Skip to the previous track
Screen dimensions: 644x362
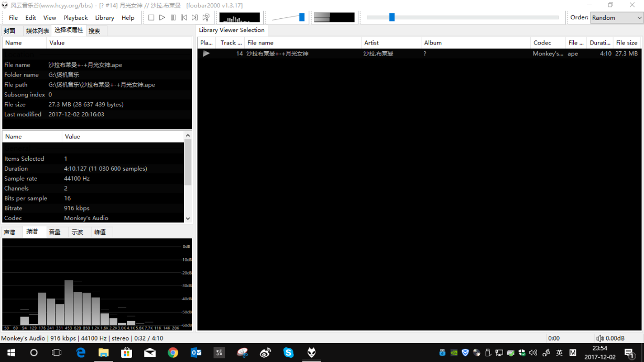point(184,18)
